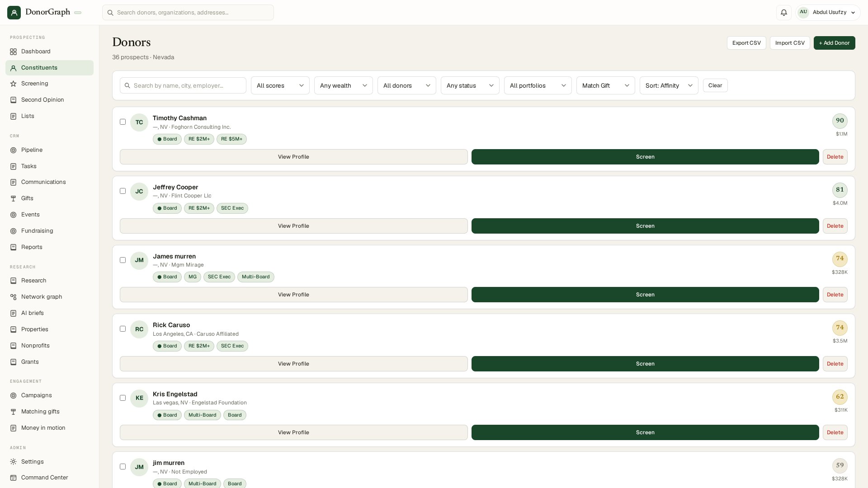
Task: Click the Multi-Board tag on James murren
Action: [x=256, y=277]
